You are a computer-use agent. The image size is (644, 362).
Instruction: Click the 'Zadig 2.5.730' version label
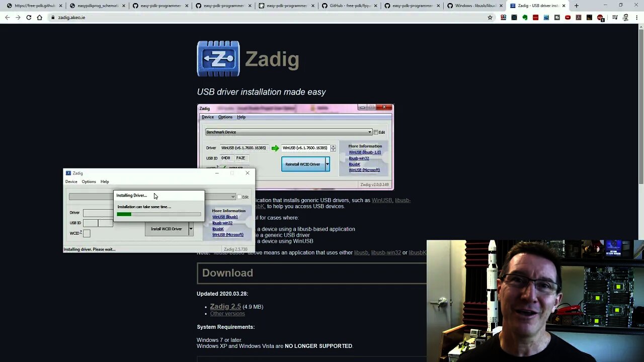click(235, 249)
